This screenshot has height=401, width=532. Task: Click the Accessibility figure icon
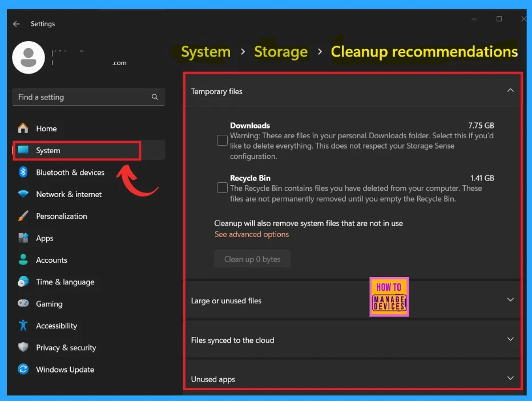23,325
